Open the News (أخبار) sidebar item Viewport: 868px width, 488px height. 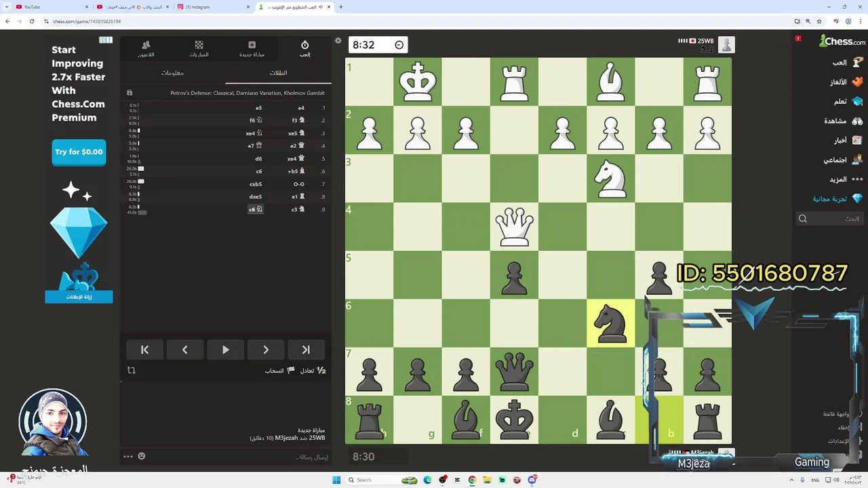(x=848, y=140)
